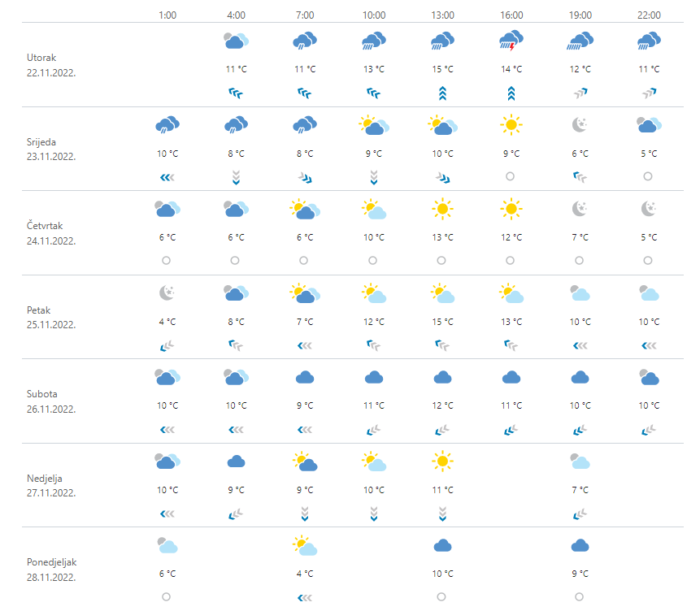The image size is (700, 611).
Task: Select the cloud icon for Ponedjeljak at 19:00
Action: (x=580, y=545)
